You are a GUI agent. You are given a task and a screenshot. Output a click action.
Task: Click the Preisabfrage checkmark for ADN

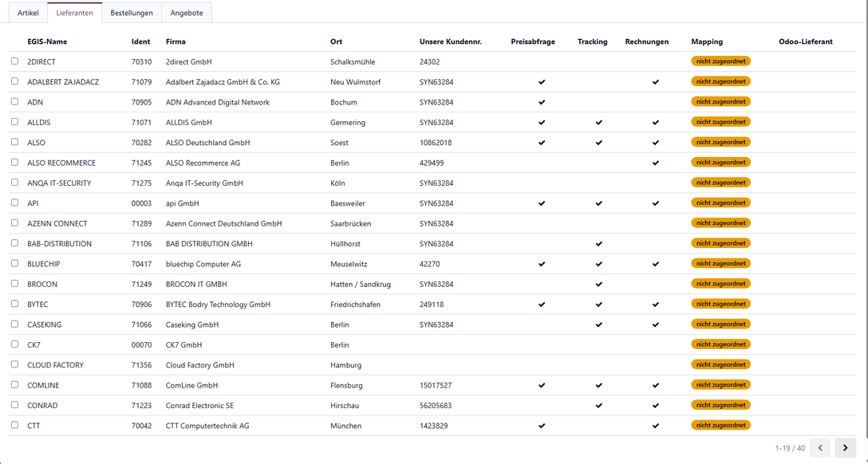point(542,102)
